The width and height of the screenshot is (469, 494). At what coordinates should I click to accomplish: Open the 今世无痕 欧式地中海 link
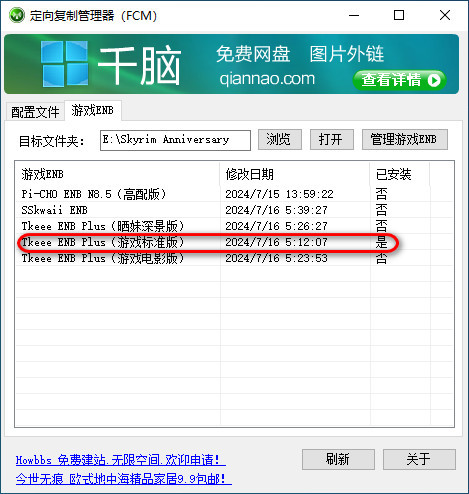point(124,479)
